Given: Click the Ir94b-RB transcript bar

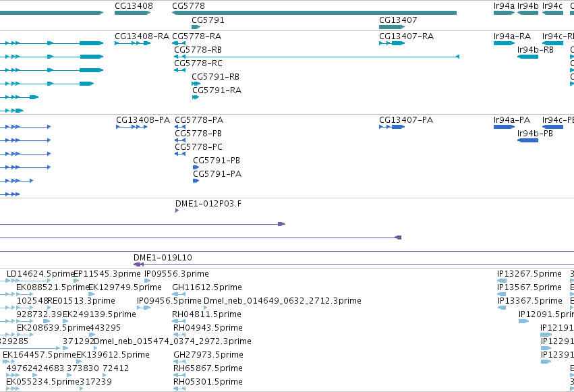Looking at the screenshot, I should 527,57.
